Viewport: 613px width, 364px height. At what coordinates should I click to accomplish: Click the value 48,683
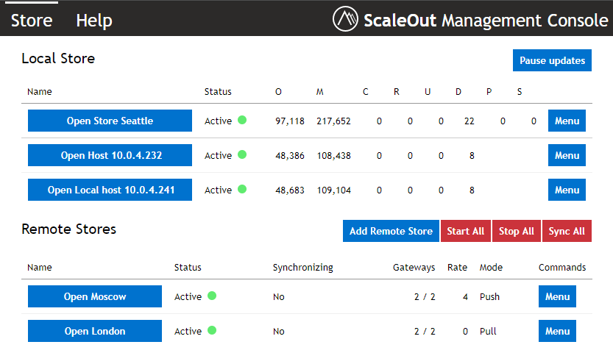click(290, 190)
